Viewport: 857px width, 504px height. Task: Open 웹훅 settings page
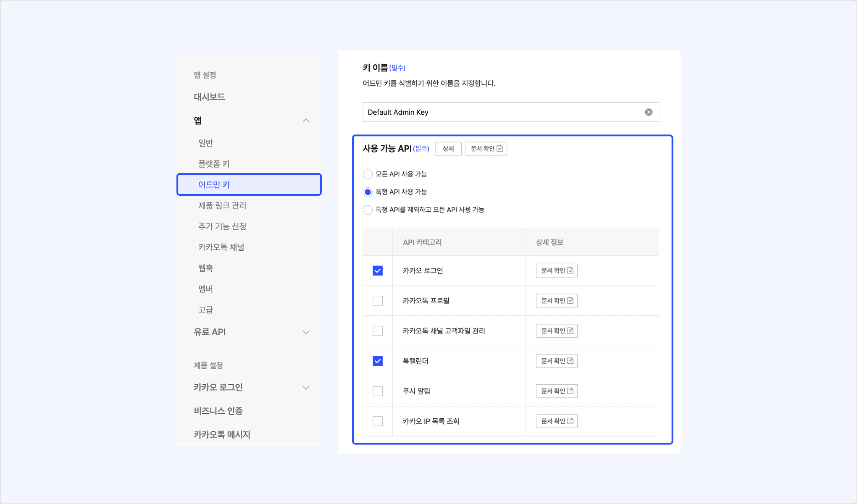pos(205,268)
